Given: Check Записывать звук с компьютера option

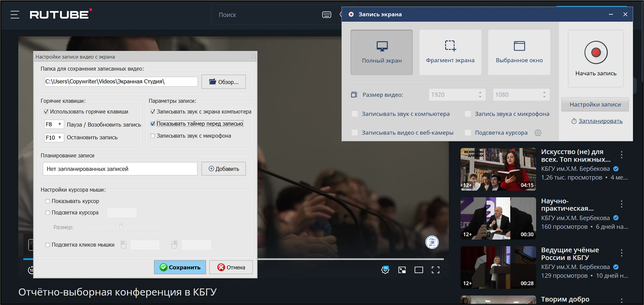Looking at the screenshot, I should click(x=355, y=114).
